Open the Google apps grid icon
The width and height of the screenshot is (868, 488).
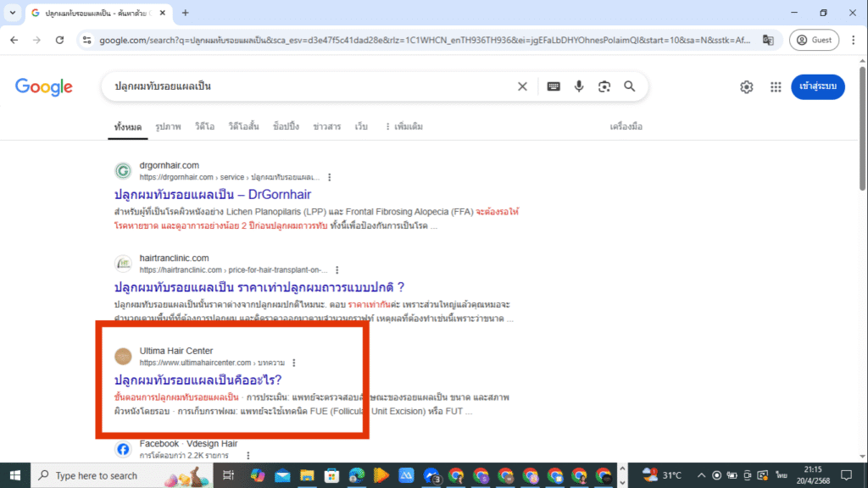[x=776, y=86]
